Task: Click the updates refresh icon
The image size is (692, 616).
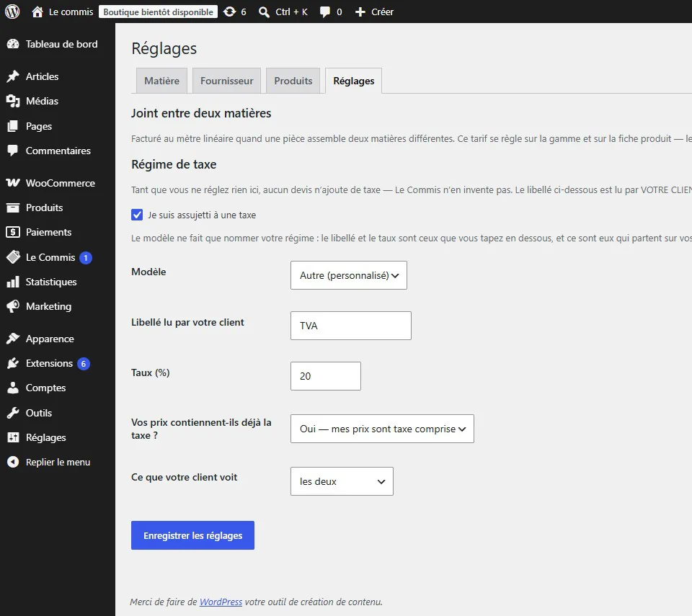Action: [x=229, y=12]
